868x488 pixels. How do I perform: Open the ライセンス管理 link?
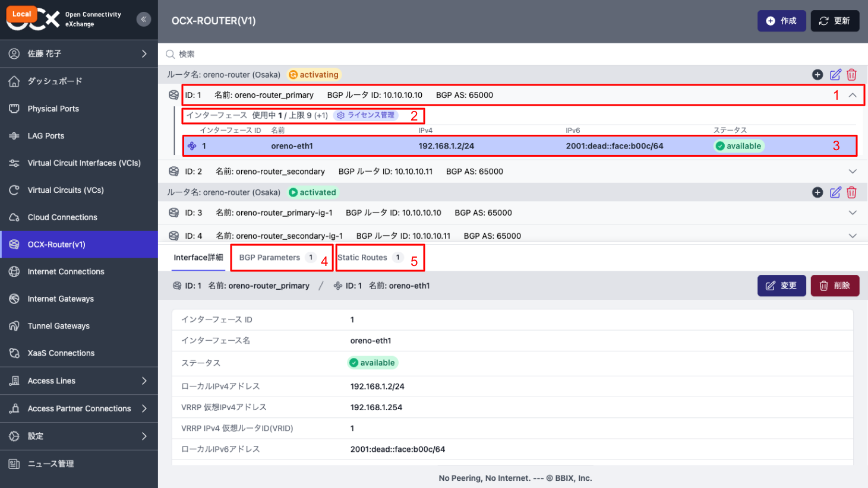coord(366,115)
